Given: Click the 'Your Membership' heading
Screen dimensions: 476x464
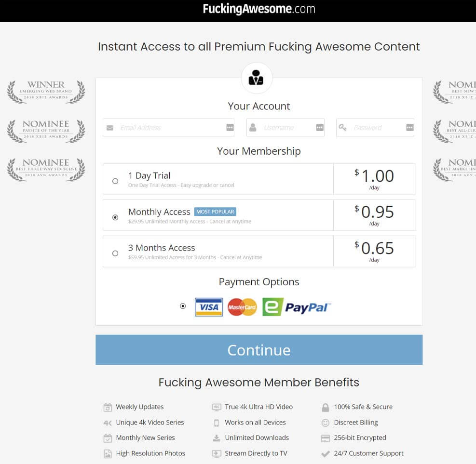Looking at the screenshot, I should tap(259, 151).
